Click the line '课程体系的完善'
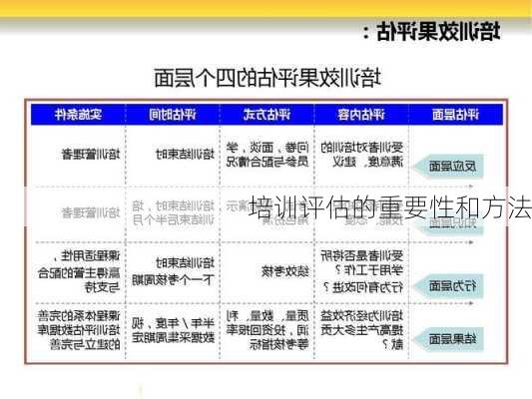Viewport: 532px width, 399px height. click(x=79, y=316)
